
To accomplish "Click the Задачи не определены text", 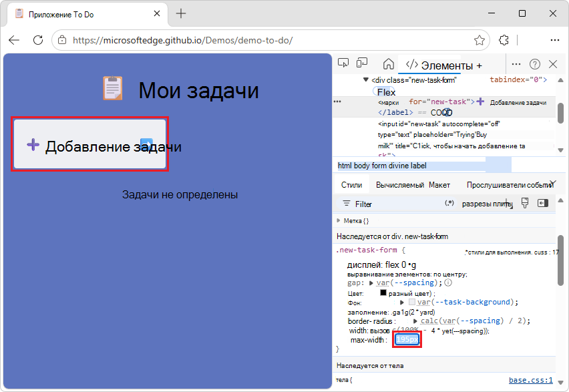I will tap(180, 194).
